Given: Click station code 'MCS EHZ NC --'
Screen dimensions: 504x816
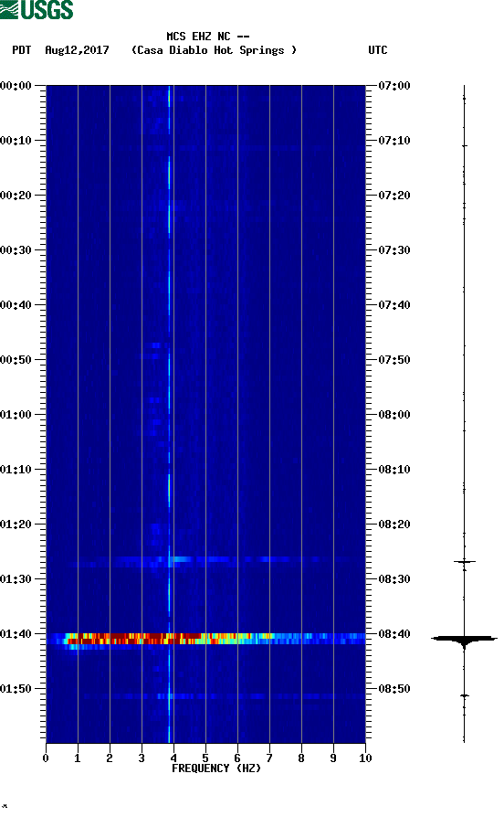Looking at the screenshot, I should pos(208,37).
